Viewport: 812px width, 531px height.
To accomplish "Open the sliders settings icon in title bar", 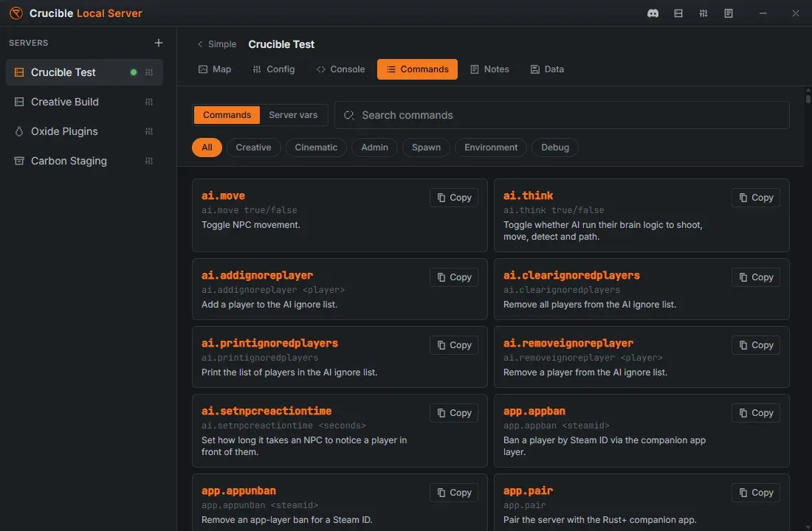I will [703, 13].
